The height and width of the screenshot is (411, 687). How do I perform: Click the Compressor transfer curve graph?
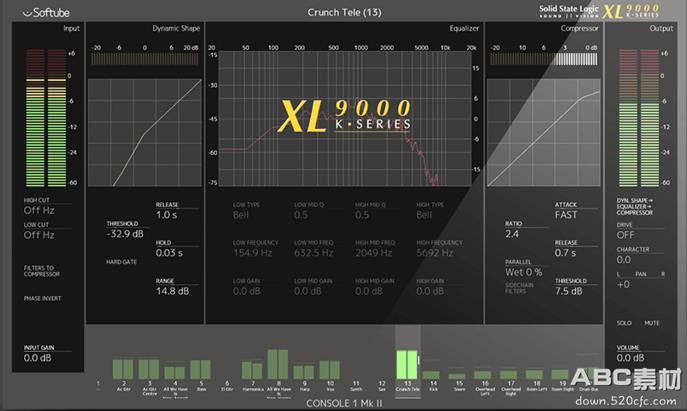coord(544,133)
